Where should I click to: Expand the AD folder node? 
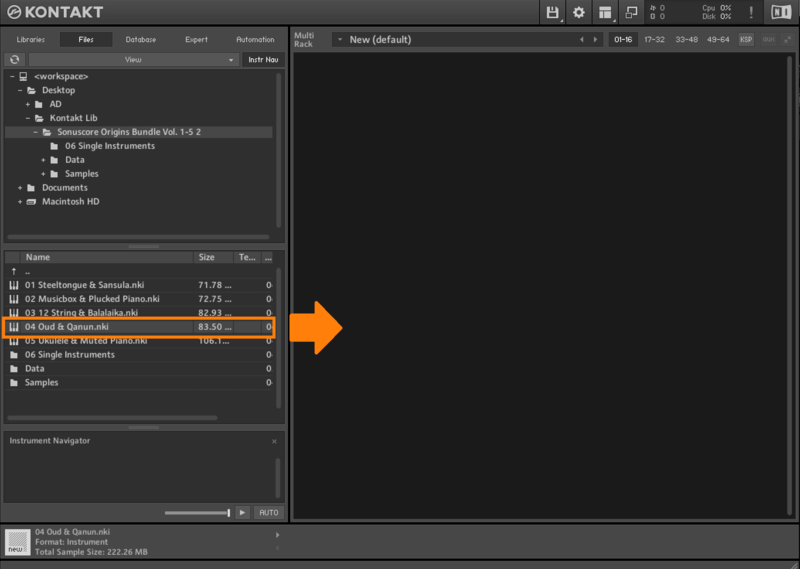click(x=28, y=104)
